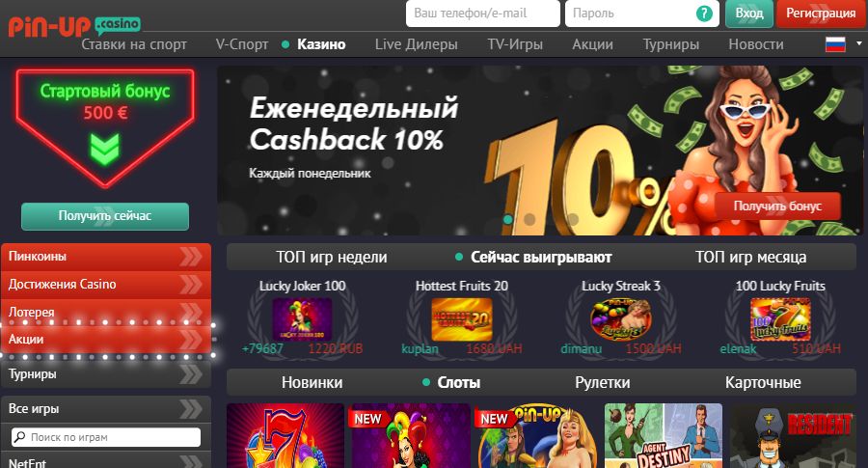This screenshot has height=468, width=868.
Task: Click the Получить сейчас bonus button
Action: pos(105,216)
